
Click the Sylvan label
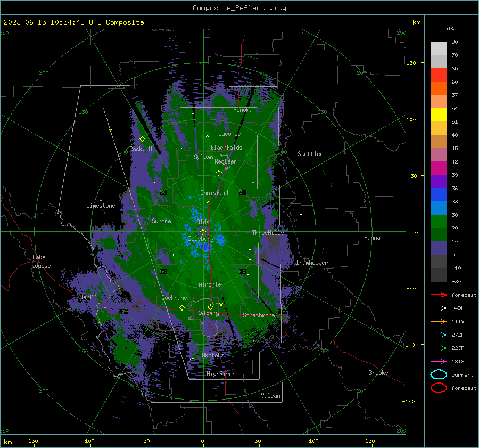(x=203, y=157)
